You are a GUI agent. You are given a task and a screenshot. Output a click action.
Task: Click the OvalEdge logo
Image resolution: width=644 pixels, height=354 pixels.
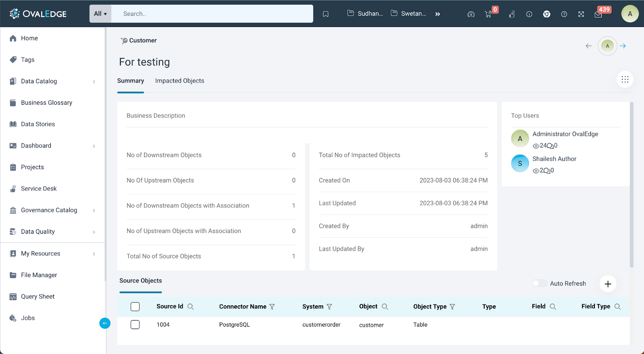pyautogui.click(x=38, y=14)
